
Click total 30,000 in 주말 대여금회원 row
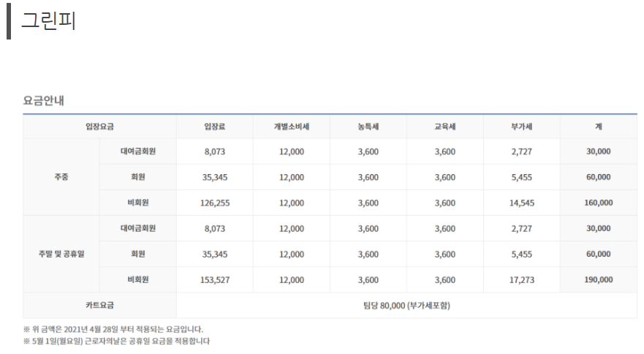tap(599, 228)
